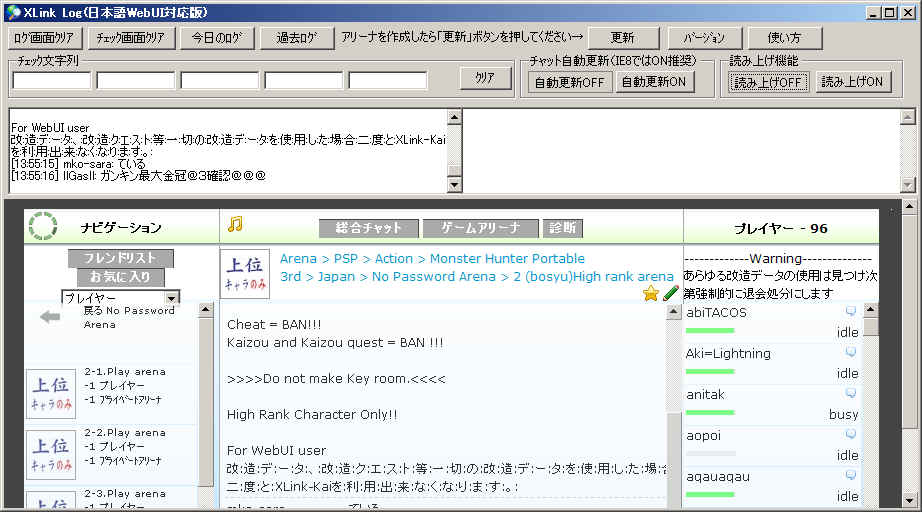Switch to the ゲームアリーナ tab
Image resolution: width=922 pixels, height=512 pixels.
[480, 228]
